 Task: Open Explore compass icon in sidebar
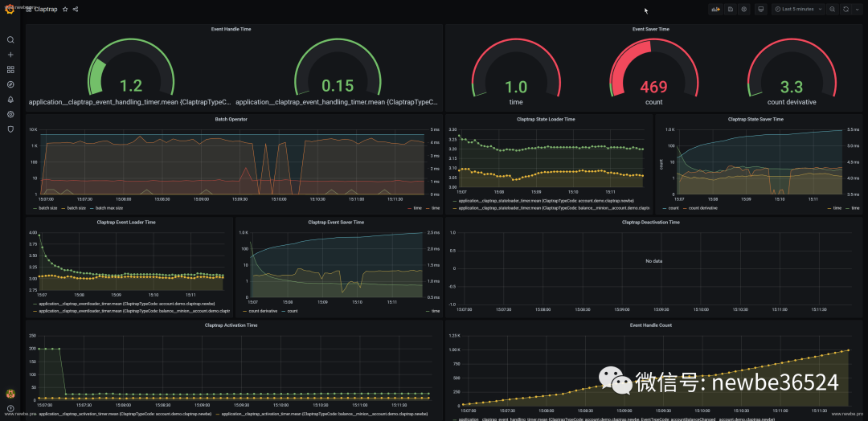[x=10, y=84]
